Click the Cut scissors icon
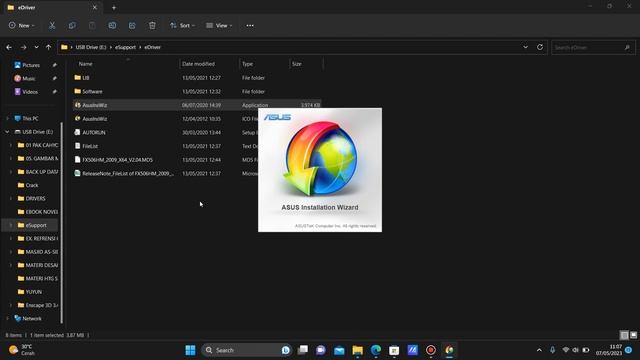 (x=52, y=25)
